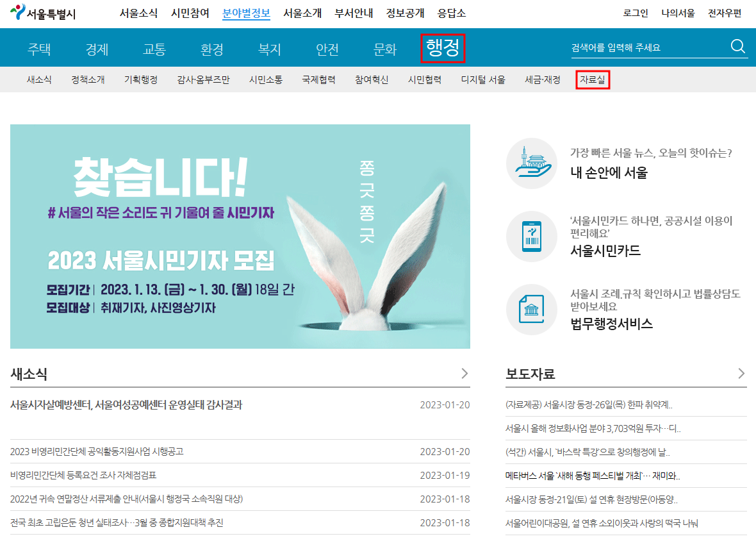Select the 내 손안에 서울 news icon
This screenshot has height=541, width=756.
tap(531, 164)
